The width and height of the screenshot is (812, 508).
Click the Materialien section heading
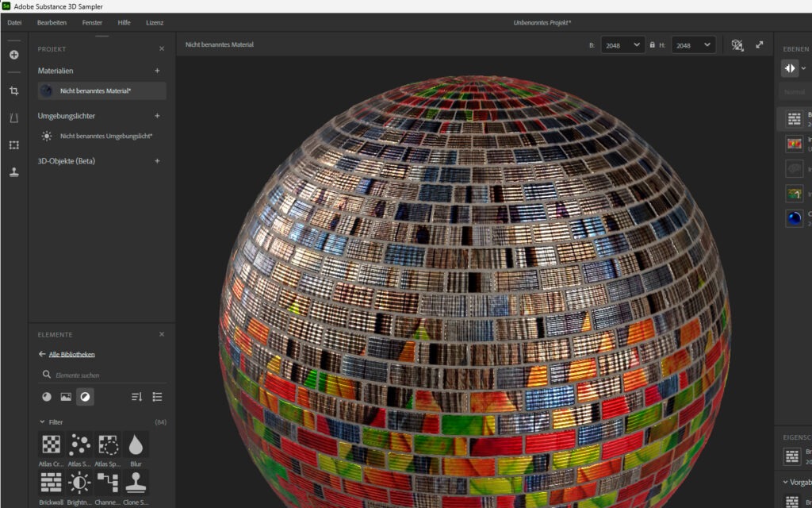pos(56,71)
